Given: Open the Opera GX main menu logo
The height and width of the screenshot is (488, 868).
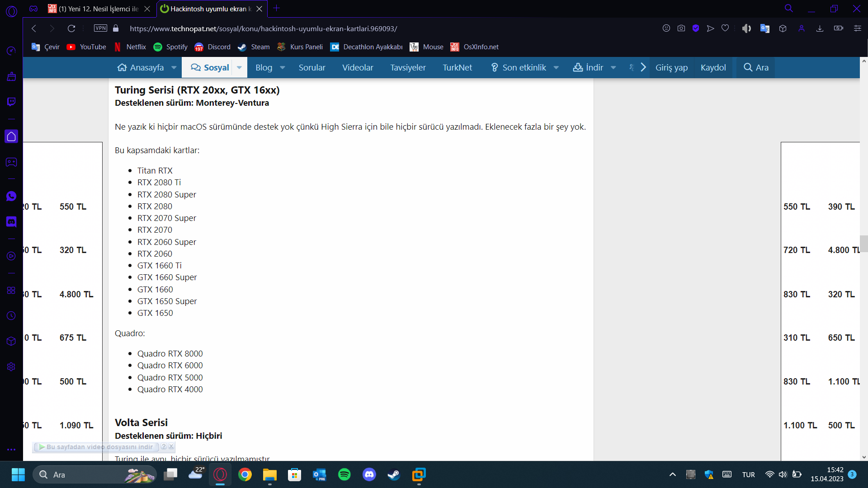Looking at the screenshot, I should (11, 11).
